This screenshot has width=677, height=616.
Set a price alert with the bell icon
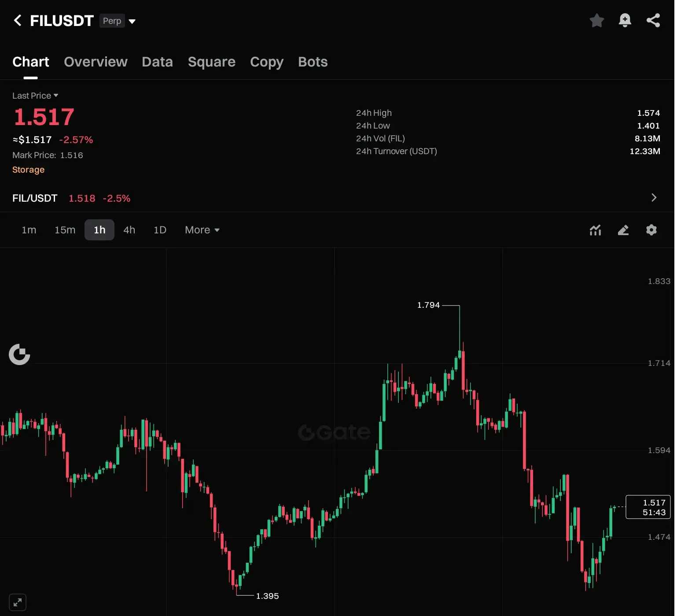625,20
